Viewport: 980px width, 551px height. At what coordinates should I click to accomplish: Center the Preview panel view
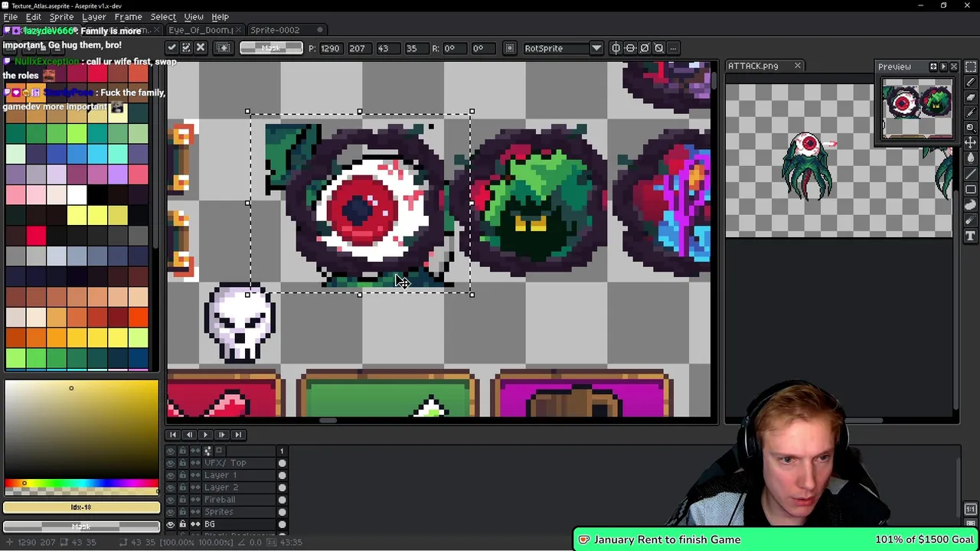933,67
